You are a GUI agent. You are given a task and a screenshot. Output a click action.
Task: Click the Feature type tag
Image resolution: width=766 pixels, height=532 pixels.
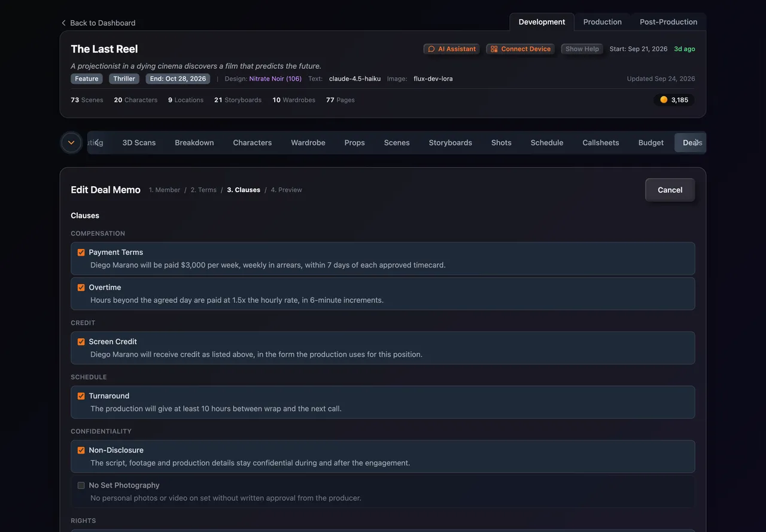tap(87, 79)
